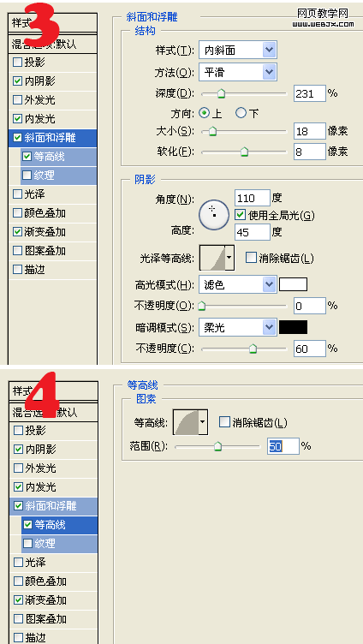Open the 方法 dropdown showing 平滑

pos(237,72)
